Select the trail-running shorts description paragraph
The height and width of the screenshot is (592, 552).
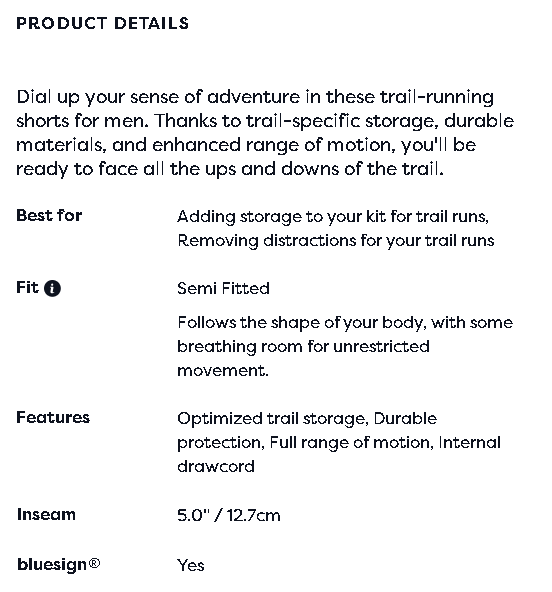(x=265, y=133)
